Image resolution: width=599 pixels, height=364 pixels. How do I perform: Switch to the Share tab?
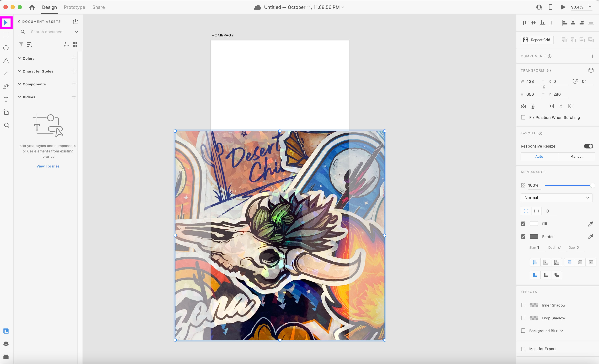pos(98,7)
